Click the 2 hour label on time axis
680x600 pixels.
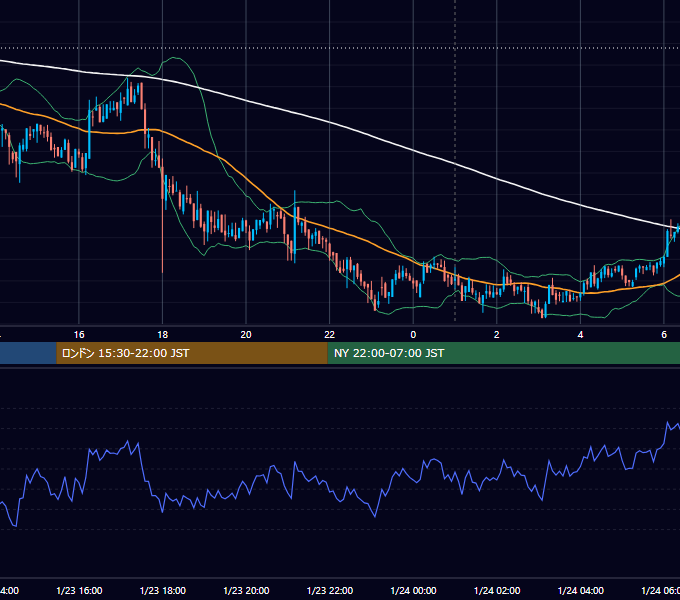point(497,335)
